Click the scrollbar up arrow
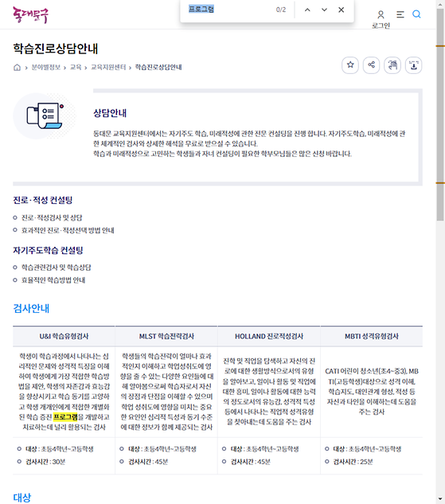The height and width of the screenshot is (504, 445). tap(440, 4)
